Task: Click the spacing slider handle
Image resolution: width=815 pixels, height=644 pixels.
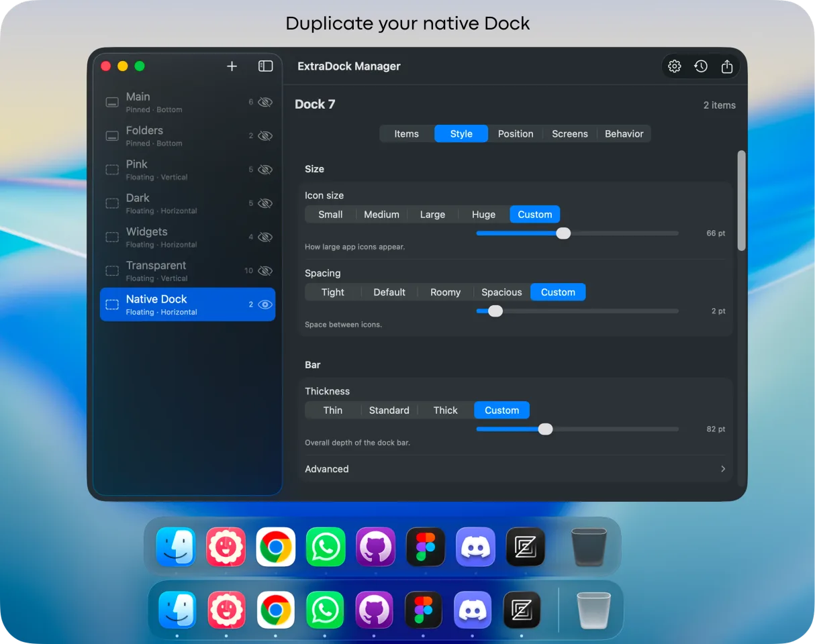Action: pos(495,311)
